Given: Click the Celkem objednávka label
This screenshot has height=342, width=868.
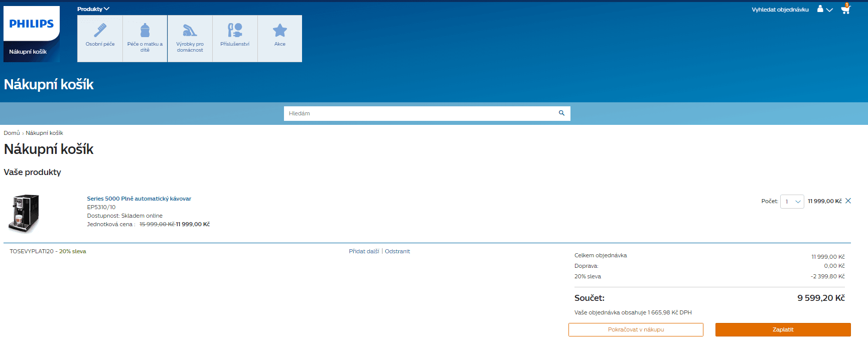Looking at the screenshot, I should (x=601, y=255).
